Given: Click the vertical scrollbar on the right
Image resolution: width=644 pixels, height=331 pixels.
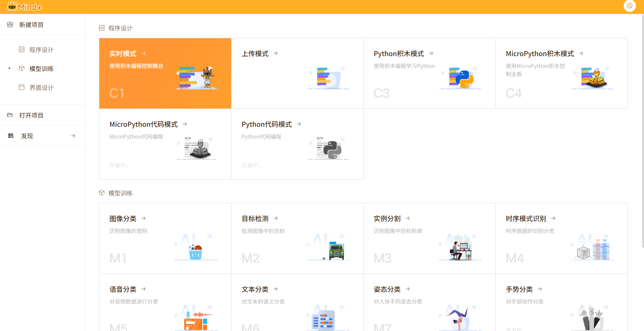Looking at the screenshot, I should [642, 135].
